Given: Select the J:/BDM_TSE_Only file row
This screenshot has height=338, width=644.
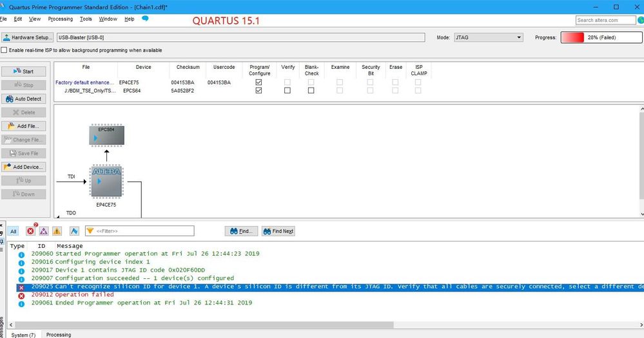Looking at the screenshot, I should tap(90, 91).
